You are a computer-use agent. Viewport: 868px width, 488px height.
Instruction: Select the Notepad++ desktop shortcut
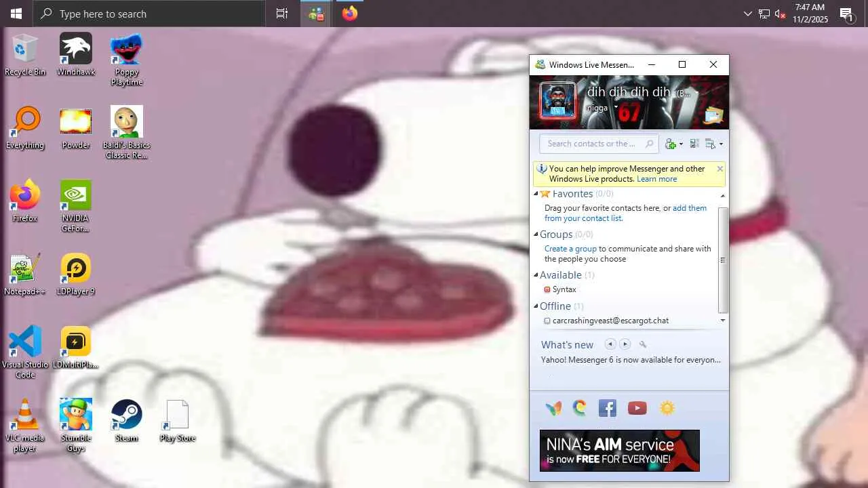point(25,275)
